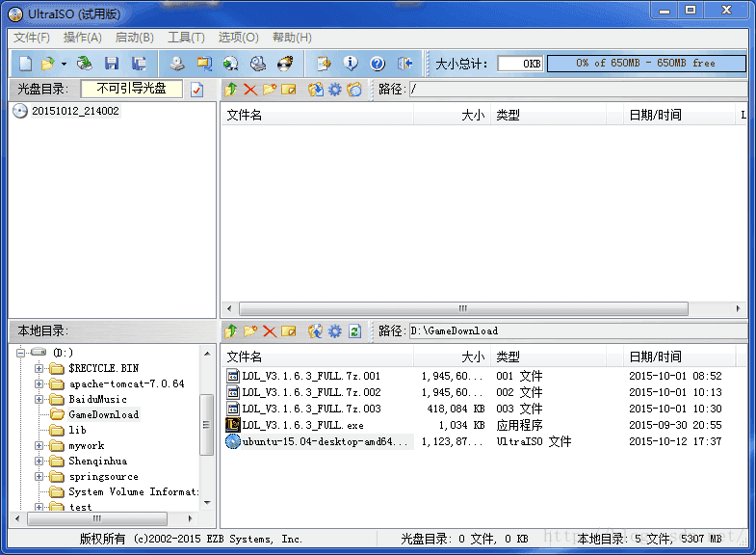Expand the test folder node

(x=39, y=507)
